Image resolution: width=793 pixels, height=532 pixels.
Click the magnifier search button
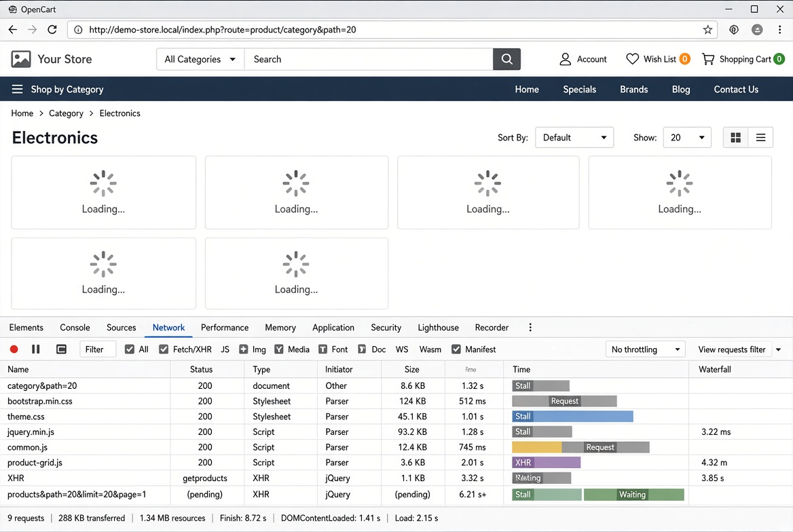[x=506, y=59]
